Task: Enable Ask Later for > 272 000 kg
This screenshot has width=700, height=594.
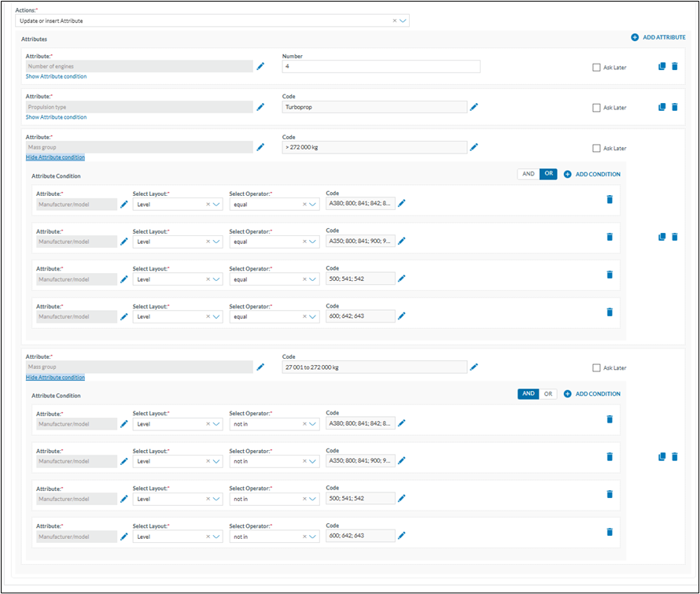Action: click(596, 148)
